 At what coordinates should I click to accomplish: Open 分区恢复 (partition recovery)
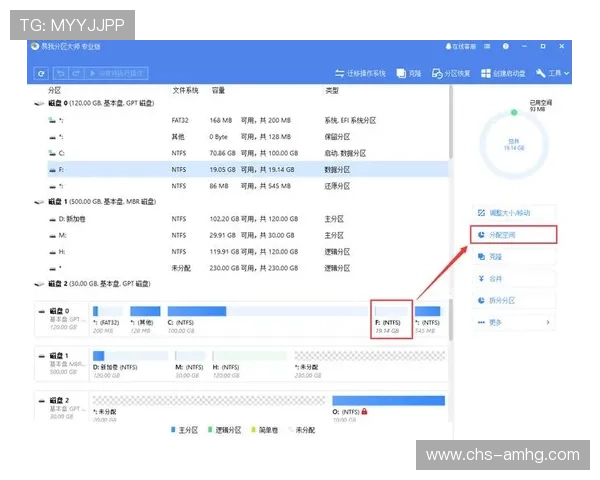pos(451,73)
